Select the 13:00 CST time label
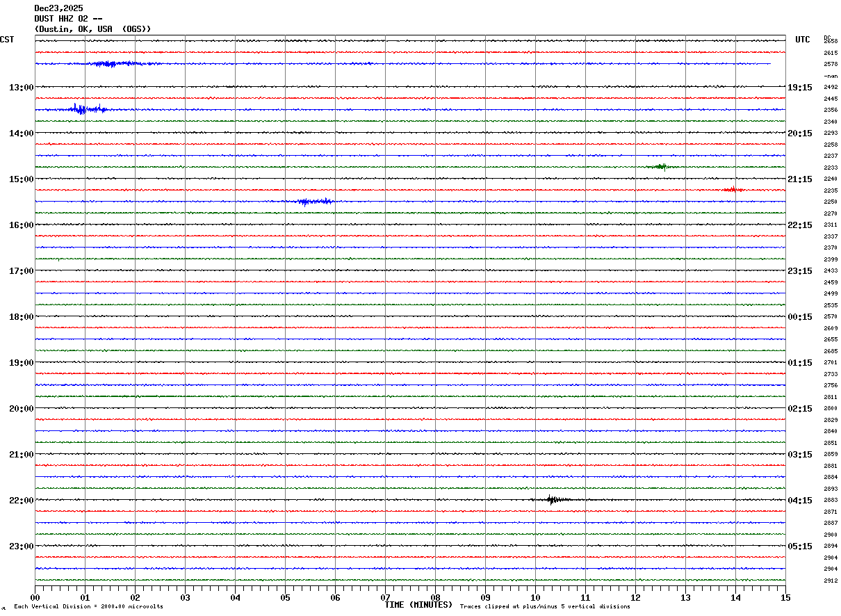The height and width of the screenshot is (616, 841). pos(21,88)
